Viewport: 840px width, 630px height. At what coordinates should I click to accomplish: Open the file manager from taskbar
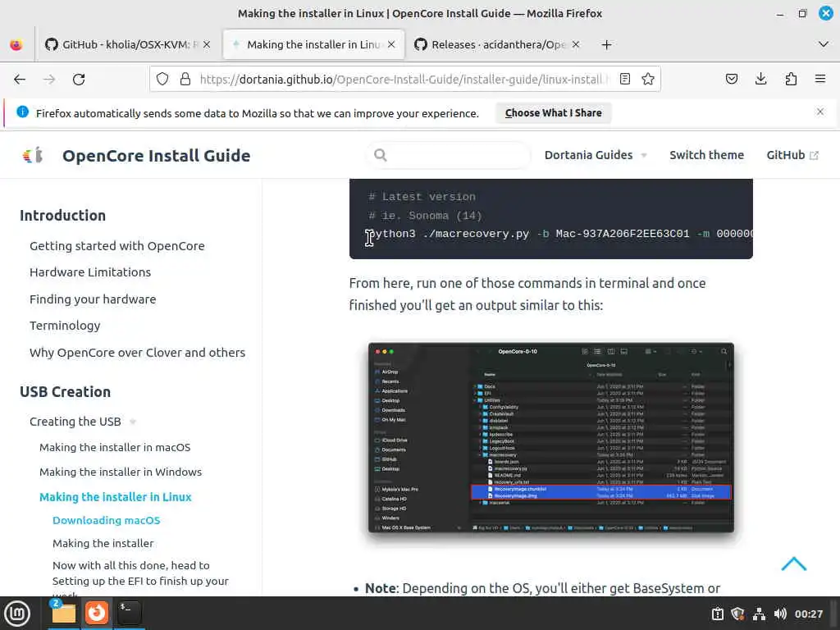(63, 614)
